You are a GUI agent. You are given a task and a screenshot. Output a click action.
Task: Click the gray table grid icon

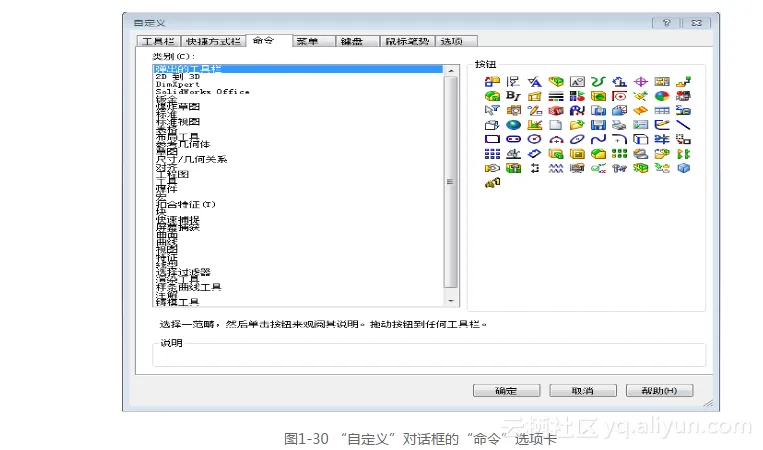[662, 110]
